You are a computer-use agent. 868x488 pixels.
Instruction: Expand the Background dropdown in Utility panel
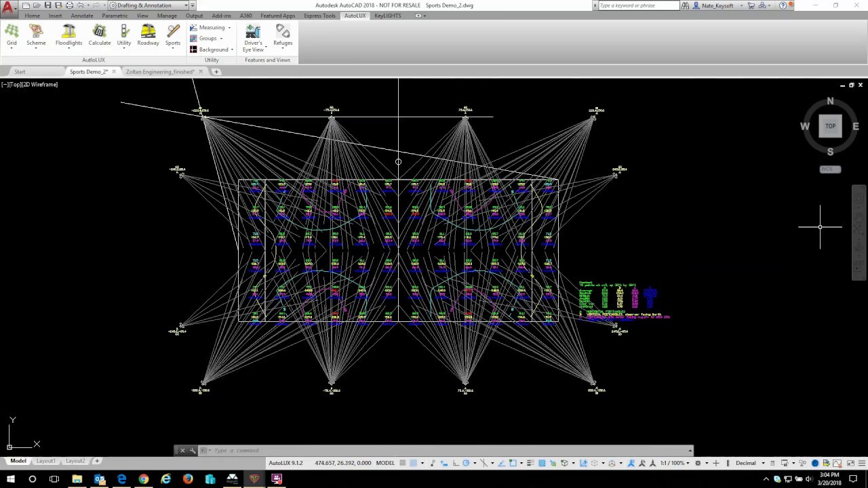pos(212,49)
